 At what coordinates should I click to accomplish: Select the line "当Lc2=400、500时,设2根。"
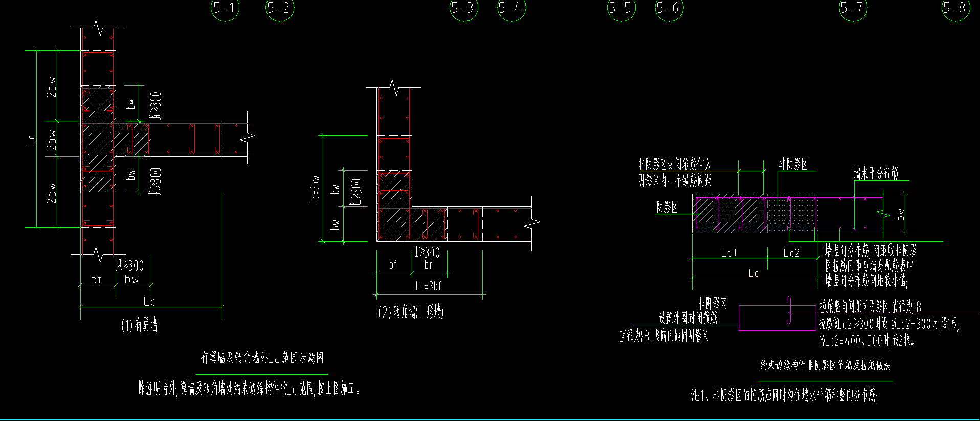(x=866, y=340)
